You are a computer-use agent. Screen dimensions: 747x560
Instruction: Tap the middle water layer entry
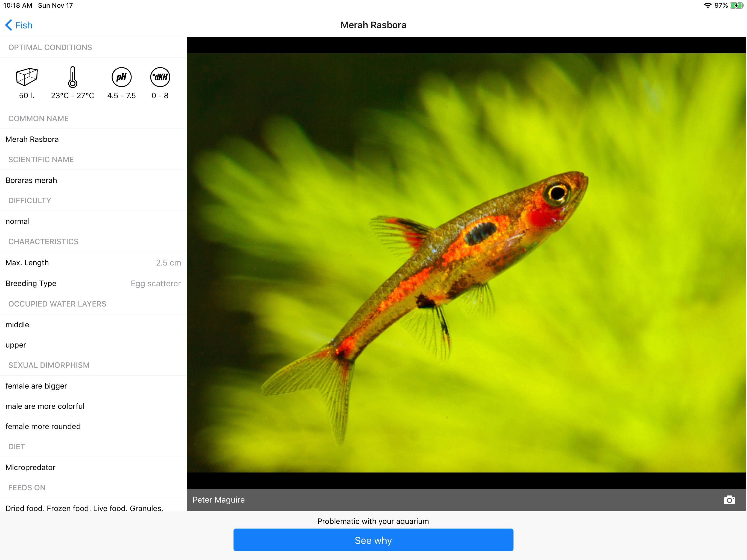pyautogui.click(x=17, y=325)
